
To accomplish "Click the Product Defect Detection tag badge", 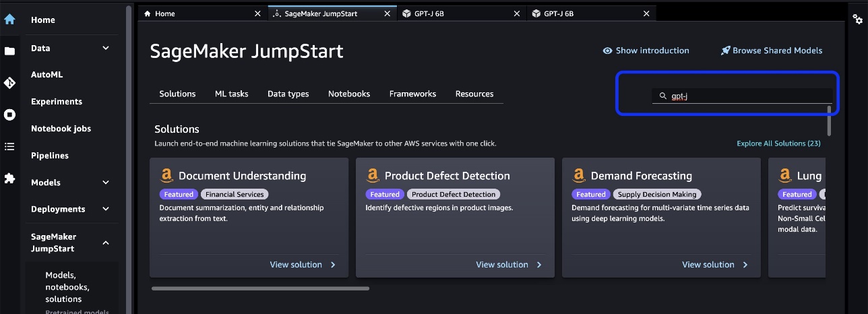I will coord(454,194).
